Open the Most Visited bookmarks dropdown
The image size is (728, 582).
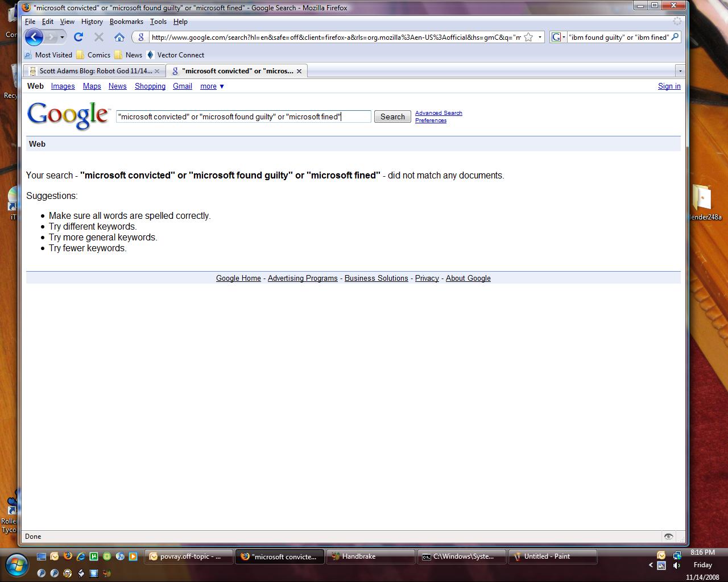click(x=48, y=55)
